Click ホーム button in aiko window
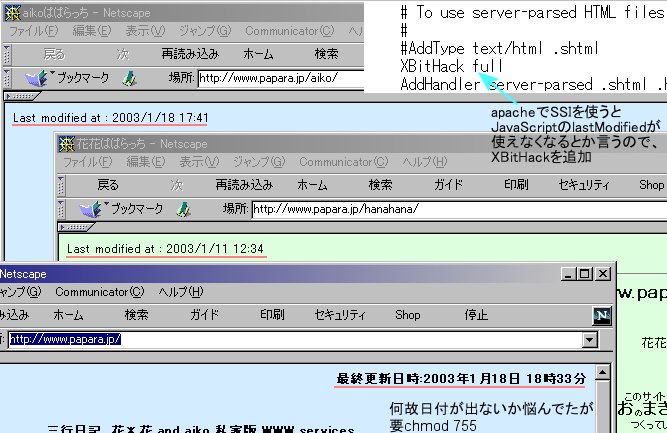 click(258, 54)
